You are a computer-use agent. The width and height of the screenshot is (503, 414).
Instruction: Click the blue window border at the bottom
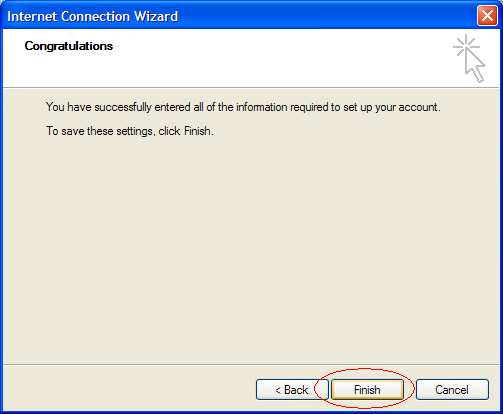click(x=251, y=412)
